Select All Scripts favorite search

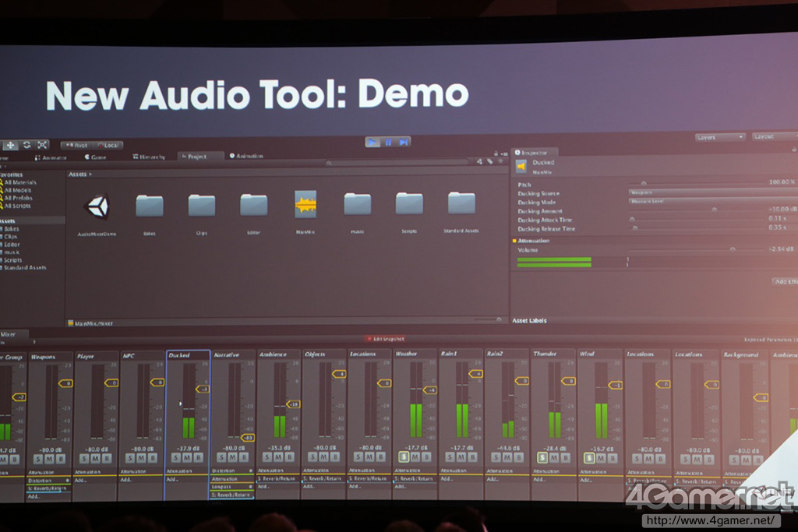point(17,206)
